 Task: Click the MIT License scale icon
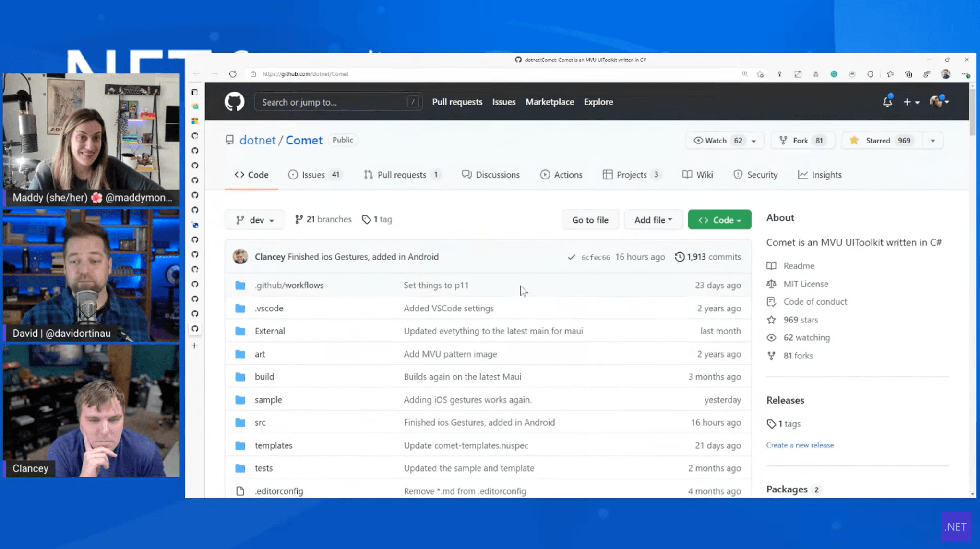click(x=771, y=284)
